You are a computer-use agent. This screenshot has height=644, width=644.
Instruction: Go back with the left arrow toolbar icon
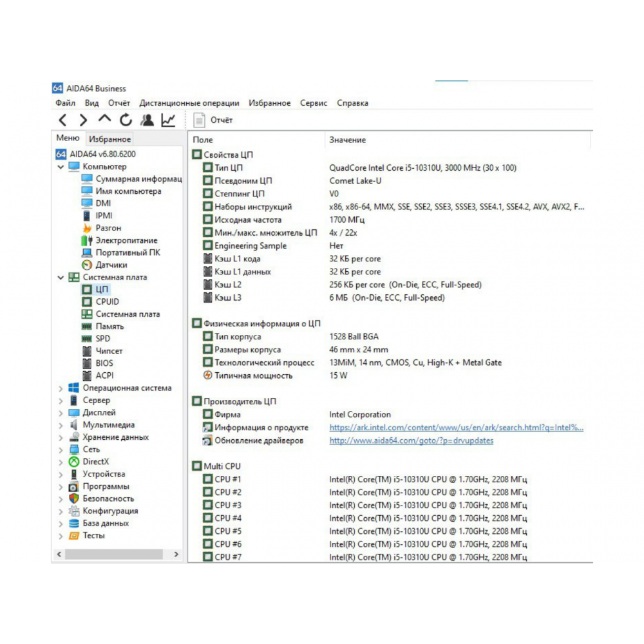pyautogui.click(x=63, y=120)
